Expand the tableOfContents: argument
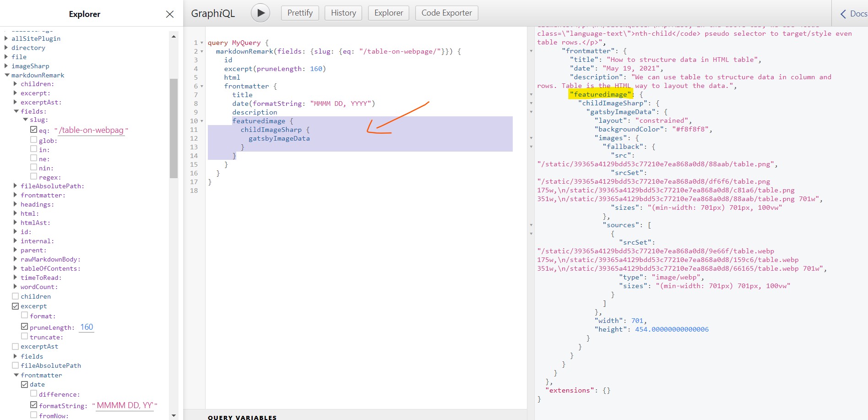Image resolution: width=868 pixels, height=420 pixels. point(15,268)
